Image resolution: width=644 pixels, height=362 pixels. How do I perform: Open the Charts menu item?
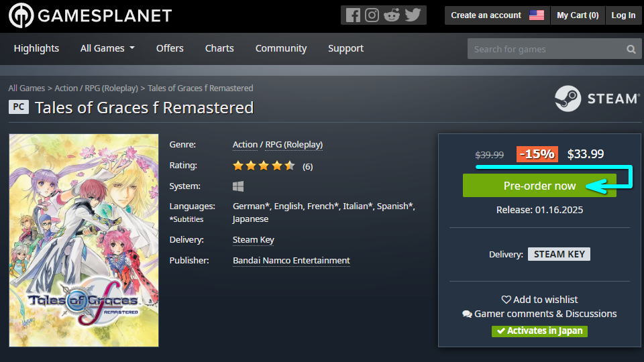tap(219, 48)
